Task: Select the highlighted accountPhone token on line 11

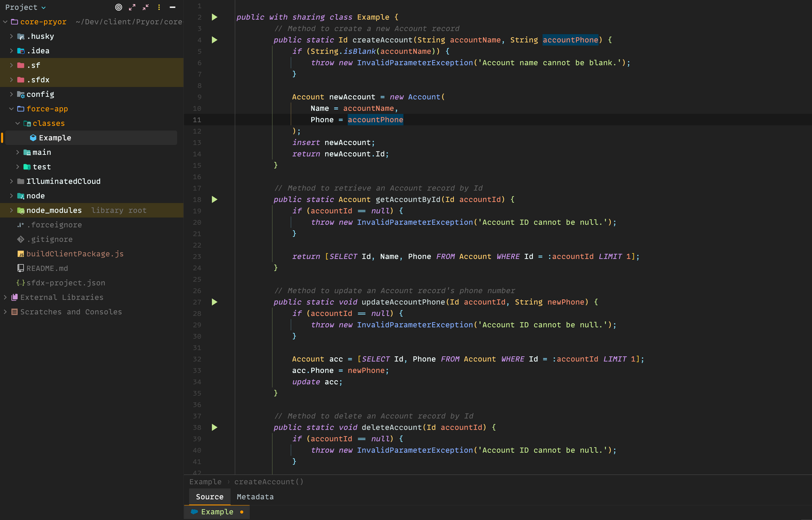Action: pyautogui.click(x=375, y=120)
